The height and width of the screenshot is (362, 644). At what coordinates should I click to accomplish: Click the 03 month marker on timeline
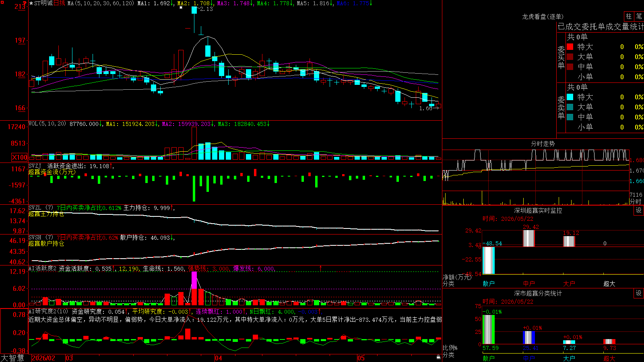pyautogui.click(x=69, y=358)
